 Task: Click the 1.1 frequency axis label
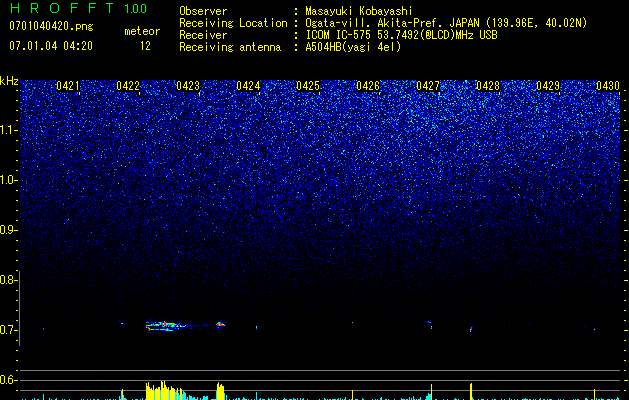click(9, 130)
